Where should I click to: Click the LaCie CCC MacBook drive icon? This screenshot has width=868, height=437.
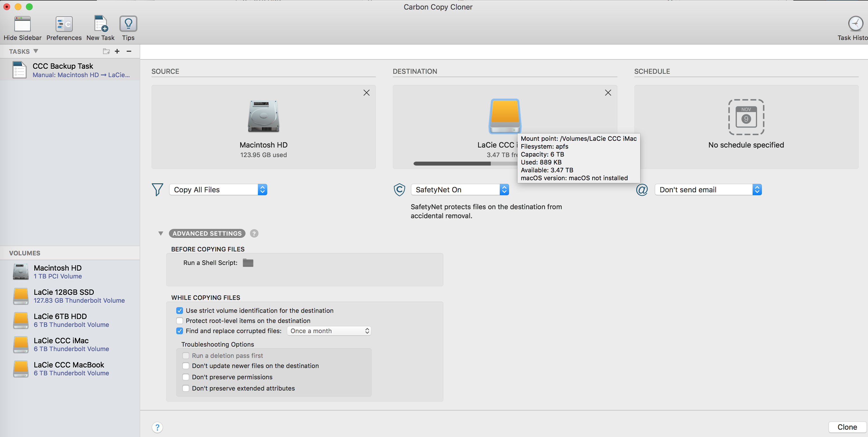tap(21, 369)
